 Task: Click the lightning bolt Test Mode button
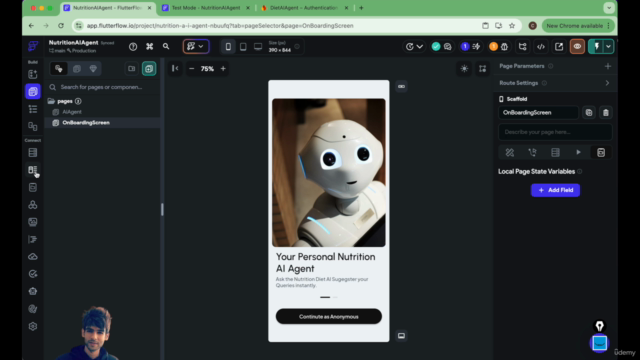[596, 47]
